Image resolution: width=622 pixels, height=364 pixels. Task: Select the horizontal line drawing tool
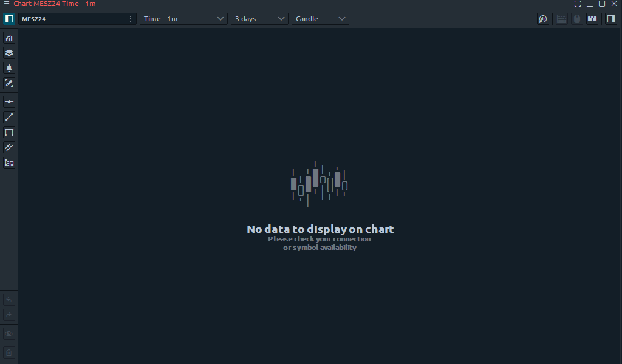coord(9,102)
